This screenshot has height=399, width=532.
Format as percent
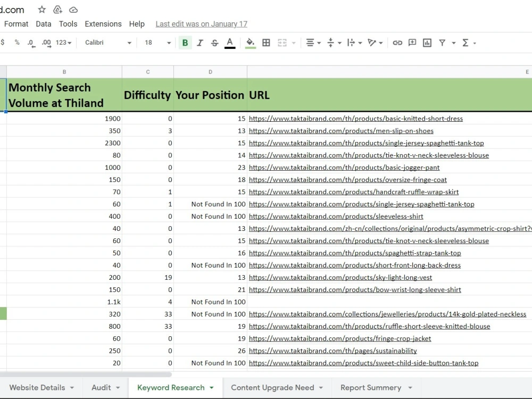[17, 43]
